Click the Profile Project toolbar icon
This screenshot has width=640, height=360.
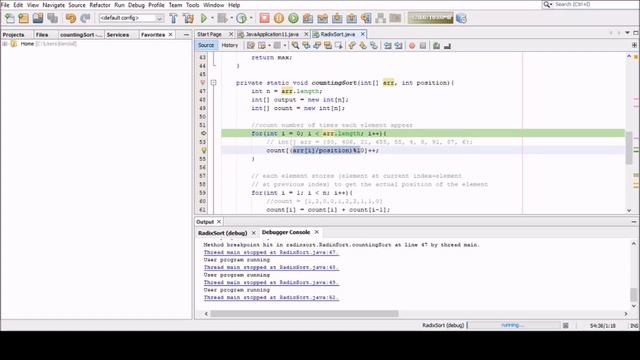coord(241,18)
